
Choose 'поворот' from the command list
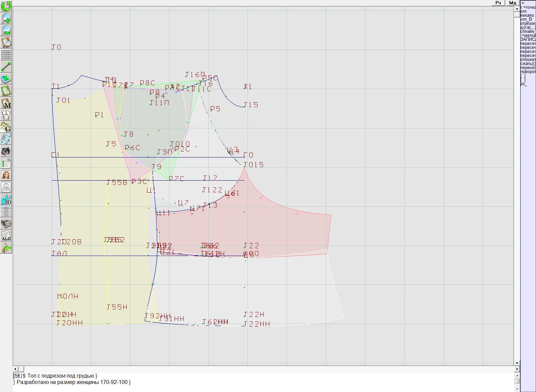(x=528, y=72)
